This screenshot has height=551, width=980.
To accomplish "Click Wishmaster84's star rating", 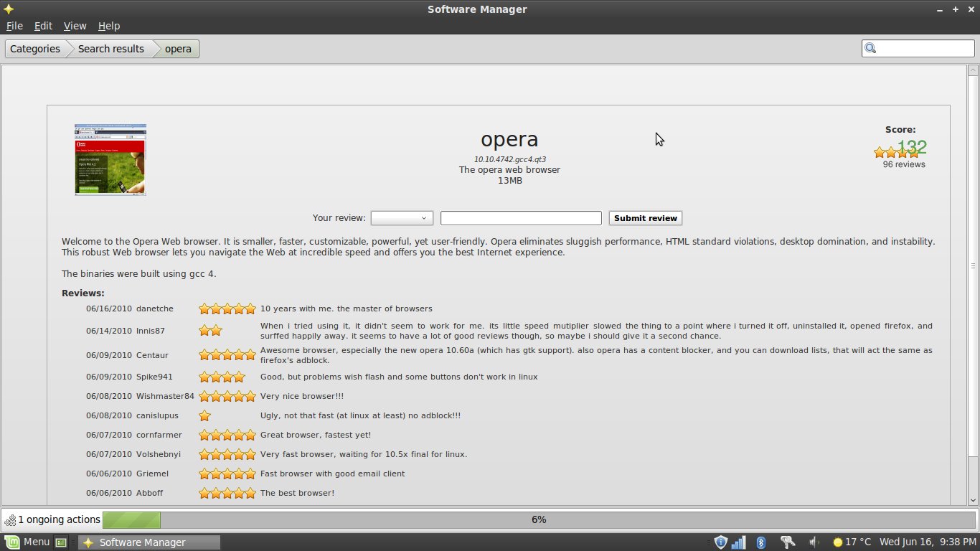I will click(x=227, y=396).
